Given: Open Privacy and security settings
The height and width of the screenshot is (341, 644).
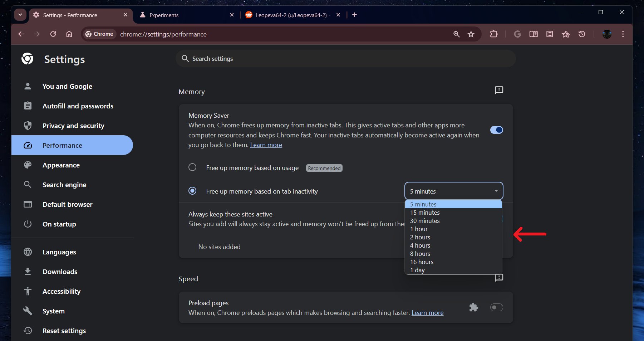Looking at the screenshot, I should click(x=72, y=126).
